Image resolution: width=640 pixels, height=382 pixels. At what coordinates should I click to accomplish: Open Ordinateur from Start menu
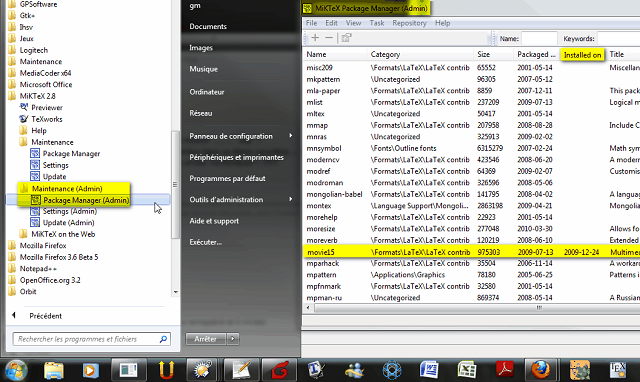coord(207,92)
